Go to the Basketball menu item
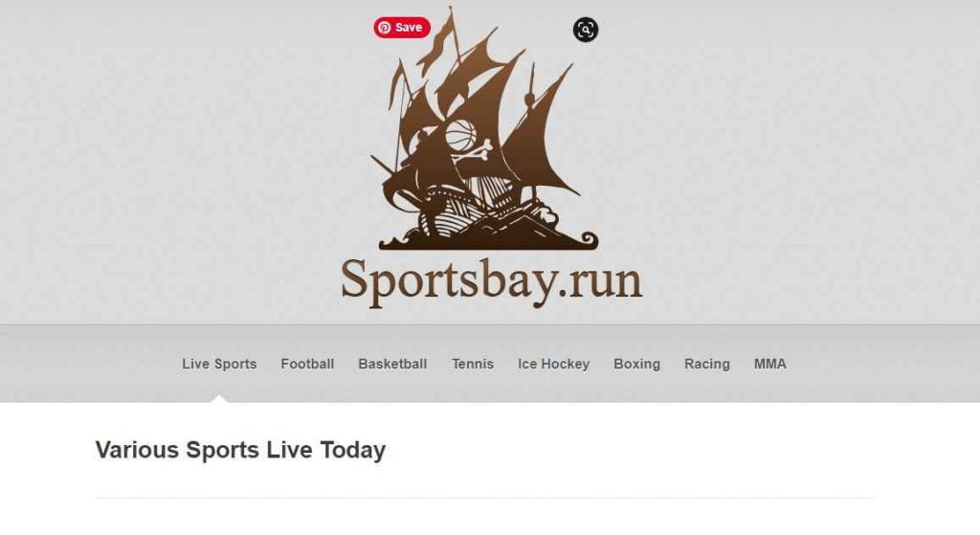This screenshot has width=980, height=535. pyautogui.click(x=392, y=364)
